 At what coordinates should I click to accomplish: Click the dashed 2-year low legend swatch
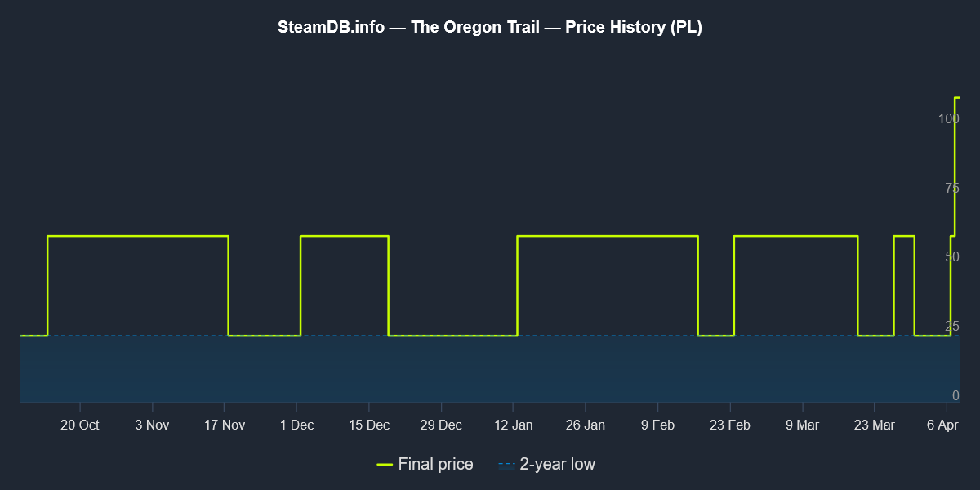(506, 465)
